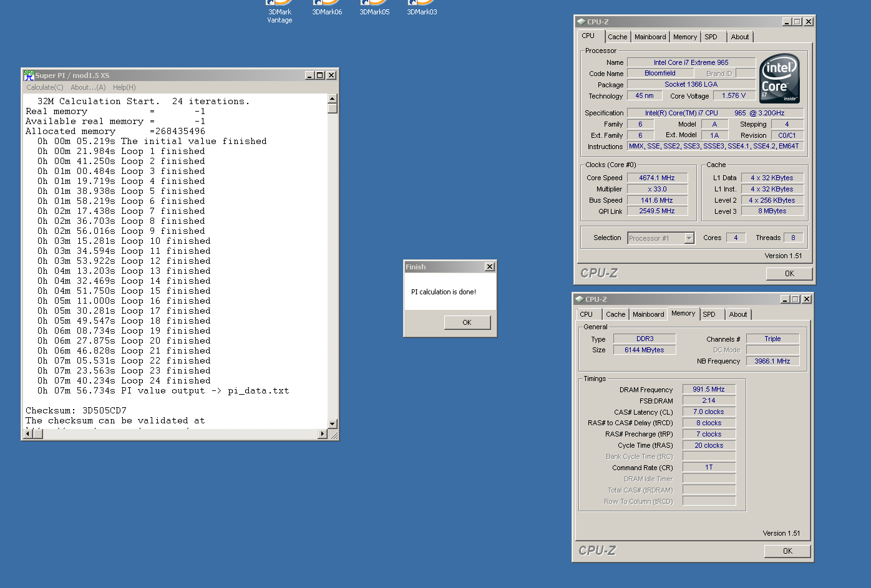Open the 3DMark Vantage desktop shortcut

(x=280, y=10)
